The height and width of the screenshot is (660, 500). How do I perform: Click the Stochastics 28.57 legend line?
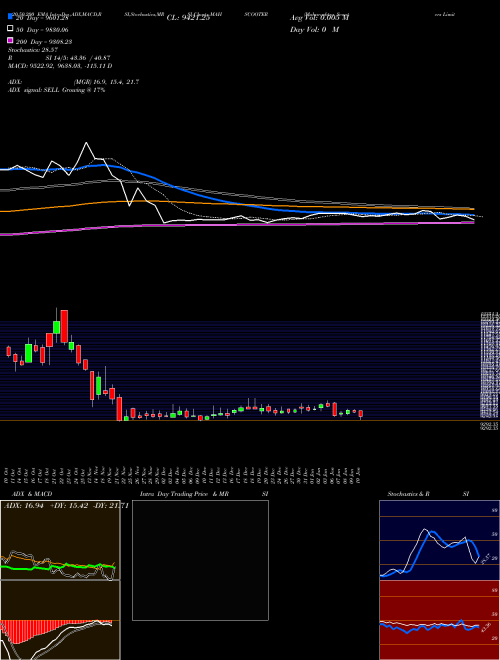[x=33, y=50]
